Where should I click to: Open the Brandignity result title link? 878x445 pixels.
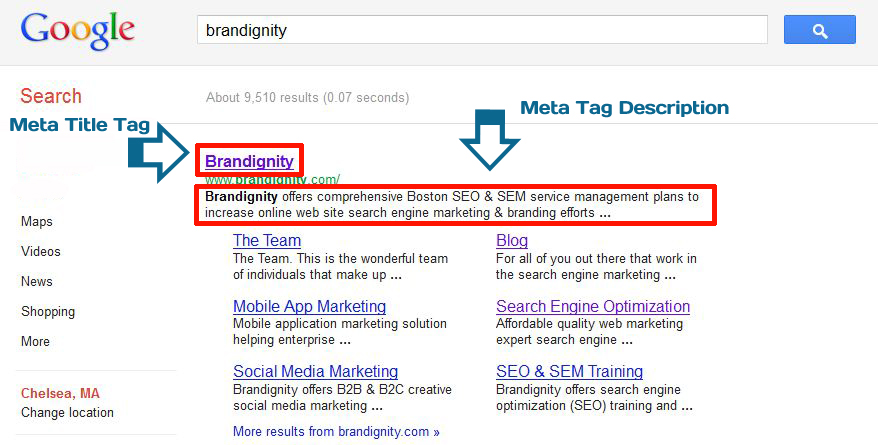click(x=249, y=161)
